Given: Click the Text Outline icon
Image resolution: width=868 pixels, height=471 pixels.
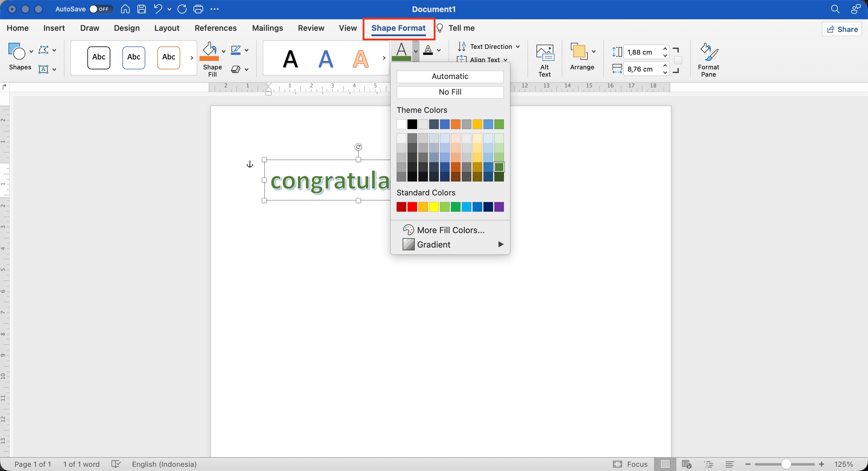Looking at the screenshot, I should [x=428, y=50].
